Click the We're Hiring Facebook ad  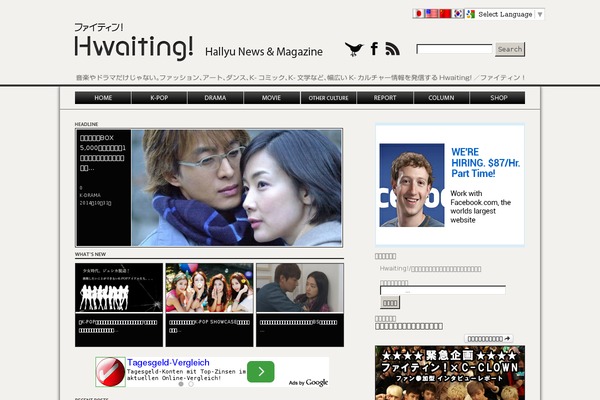(x=450, y=184)
